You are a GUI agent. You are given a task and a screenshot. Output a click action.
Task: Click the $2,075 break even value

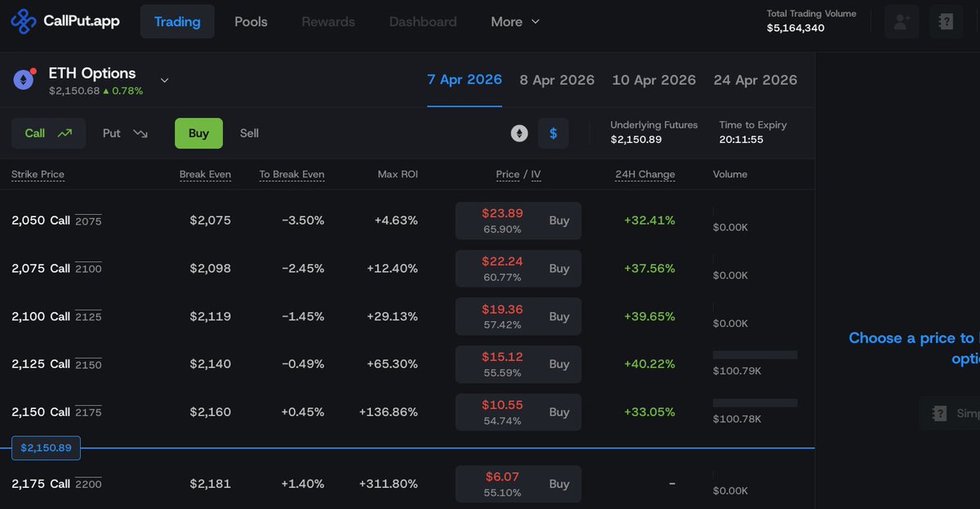(211, 221)
